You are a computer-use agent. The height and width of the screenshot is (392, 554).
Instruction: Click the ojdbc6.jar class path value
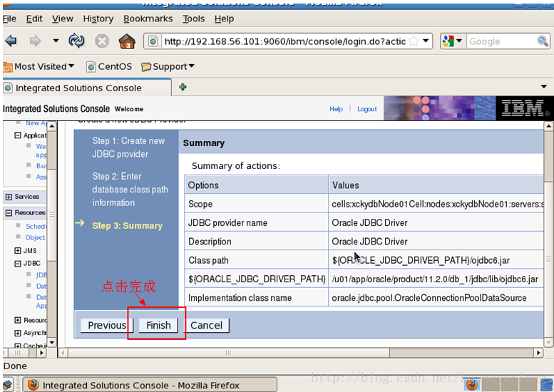coord(421,260)
